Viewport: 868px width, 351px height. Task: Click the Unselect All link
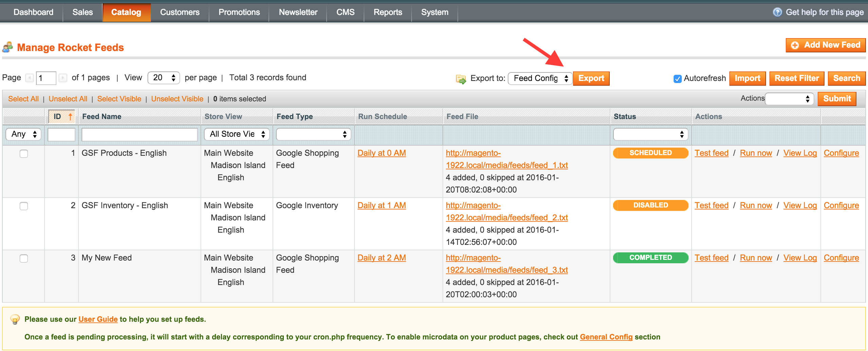[68, 99]
